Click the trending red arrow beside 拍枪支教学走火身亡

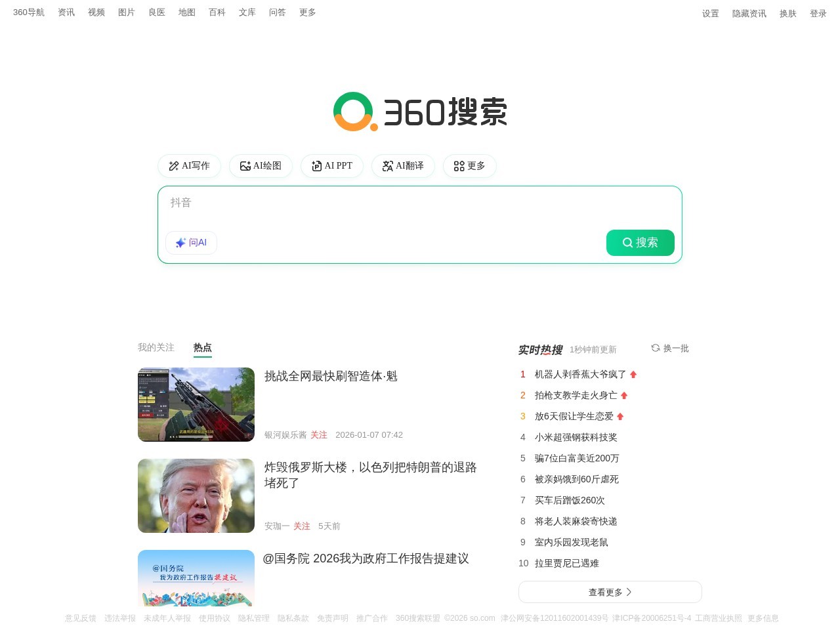point(624,395)
